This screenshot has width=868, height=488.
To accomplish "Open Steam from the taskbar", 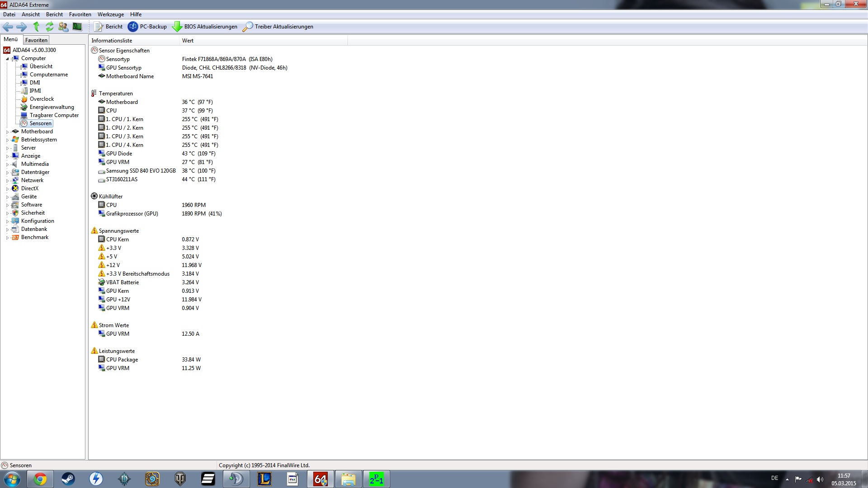I will (x=68, y=479).
